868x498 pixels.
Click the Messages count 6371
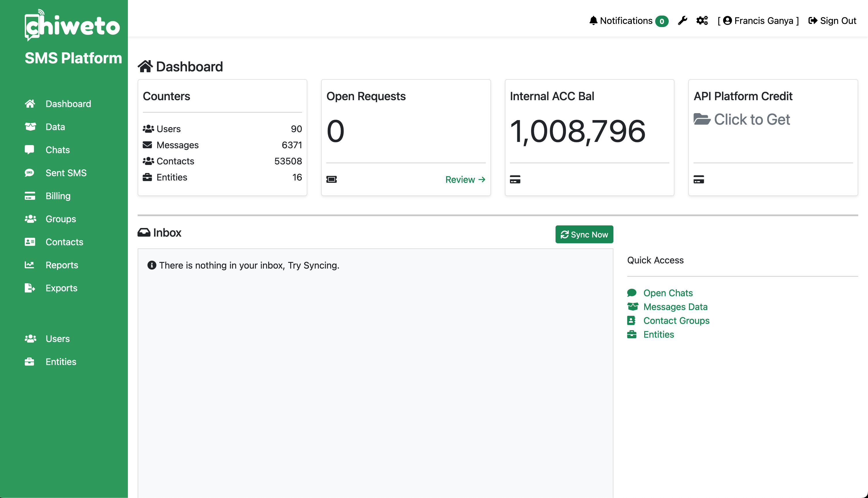(x=292, y=145)
